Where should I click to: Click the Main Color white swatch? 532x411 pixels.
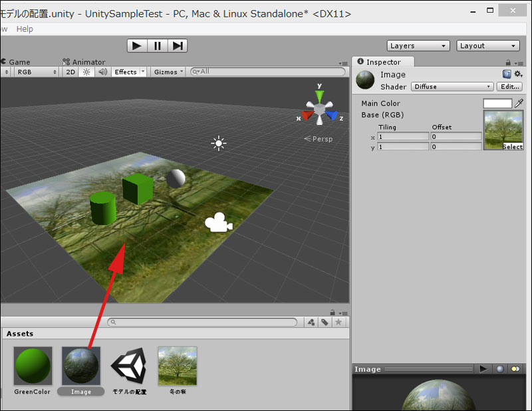[x=497, y=103]
